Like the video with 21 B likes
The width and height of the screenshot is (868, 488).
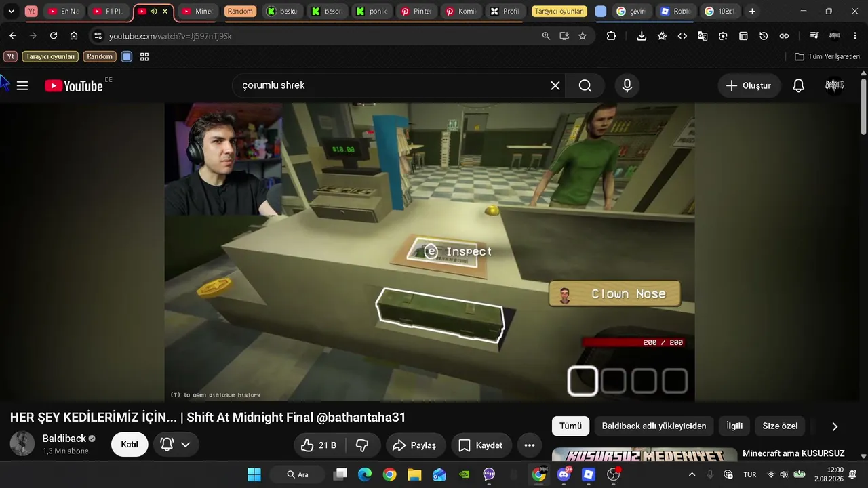pyautogui.click(x=319, y=445)
